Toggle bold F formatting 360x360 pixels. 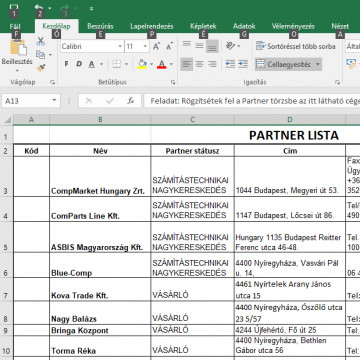[x=66, y=64]
